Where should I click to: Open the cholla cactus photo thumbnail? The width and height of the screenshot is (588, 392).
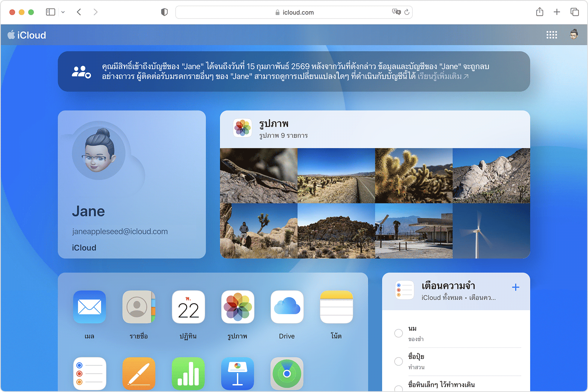[x=414, y=176]
